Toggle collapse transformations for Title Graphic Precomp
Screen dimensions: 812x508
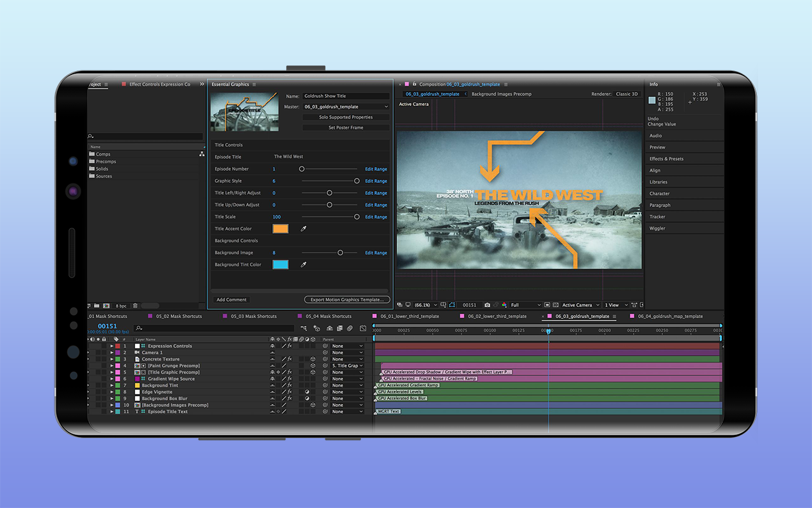[x=278, y=372]
